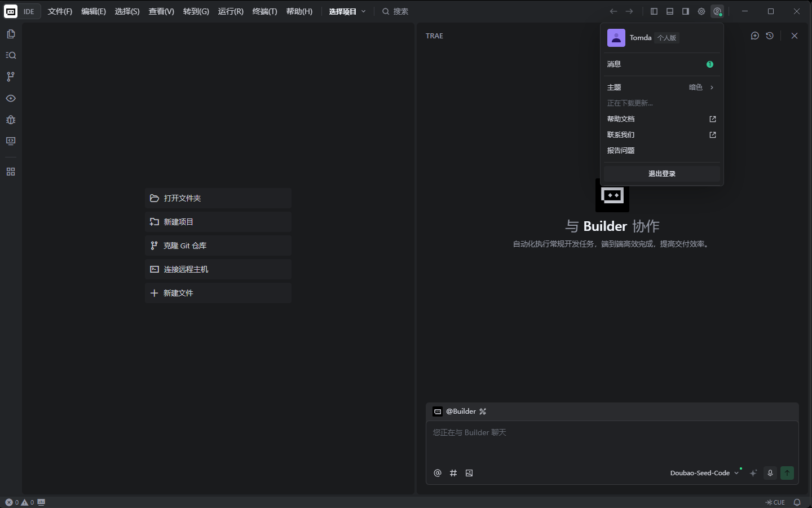Open the 查看(V) menu
Viewport: 812px width, 508px height.
coord(161,11)
